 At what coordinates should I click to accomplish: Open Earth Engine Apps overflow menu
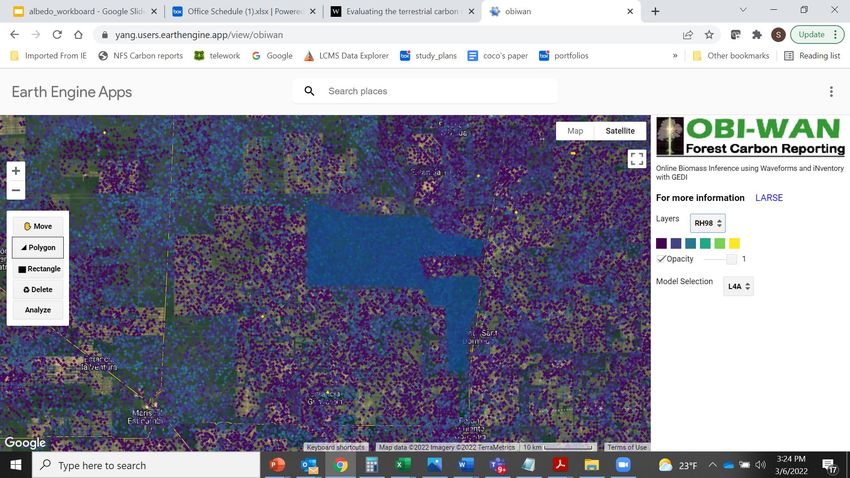[831, 92]
